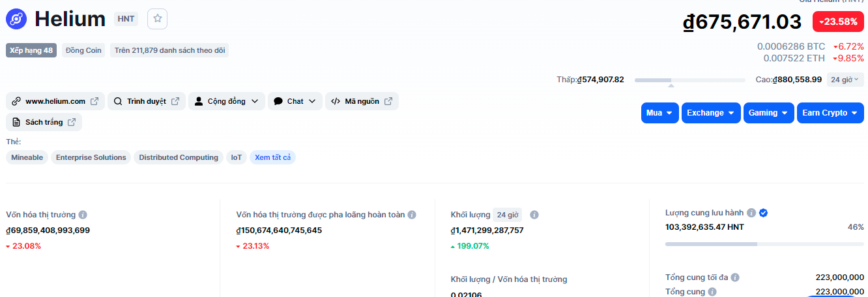868x297 pixels.
Task: Click info icon next to fully diluted market cap
Action: pyautogui.click(x=412, y=215)
